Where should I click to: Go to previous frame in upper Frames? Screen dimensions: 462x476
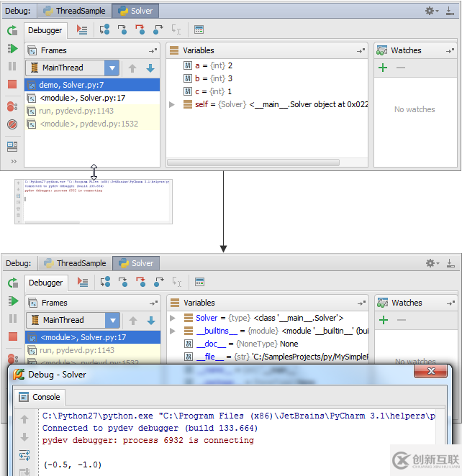pos(132,68)
